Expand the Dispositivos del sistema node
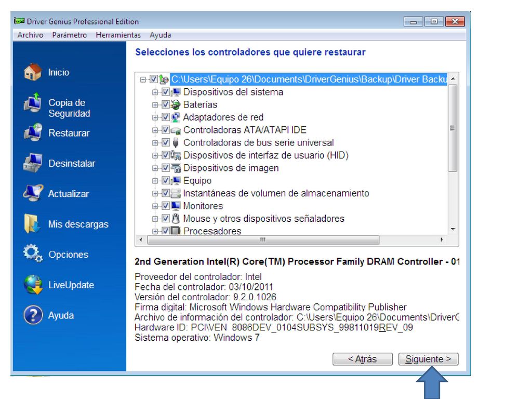The image size is (532, 399). click(155, 92)
